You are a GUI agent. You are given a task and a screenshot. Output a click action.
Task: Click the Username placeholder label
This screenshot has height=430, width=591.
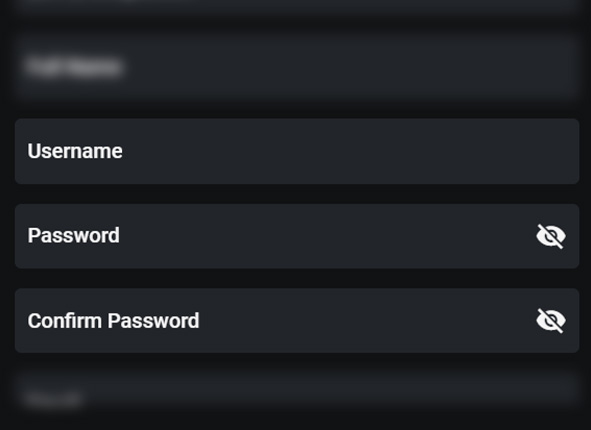(75, 151)
